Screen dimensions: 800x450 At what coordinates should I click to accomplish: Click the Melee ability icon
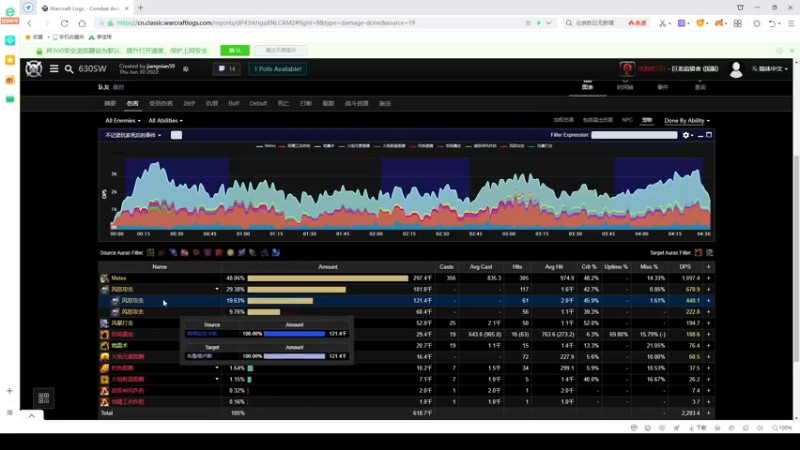(x=105, y=278)
